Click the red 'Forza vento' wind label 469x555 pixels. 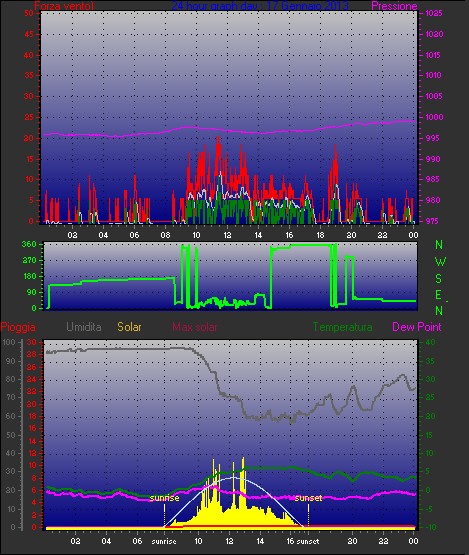point(64,6)
